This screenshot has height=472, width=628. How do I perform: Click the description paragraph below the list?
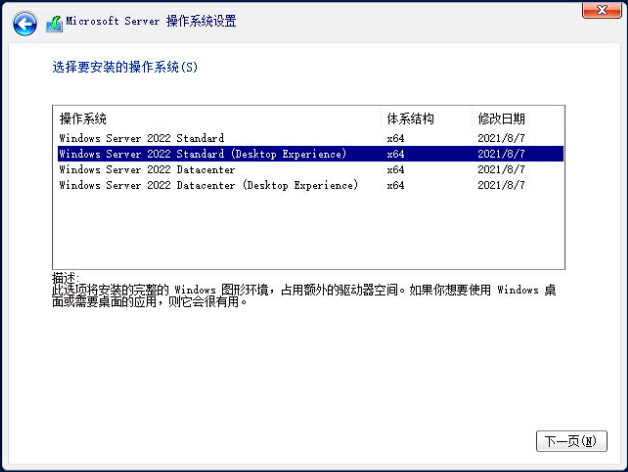tap(300, 295)
